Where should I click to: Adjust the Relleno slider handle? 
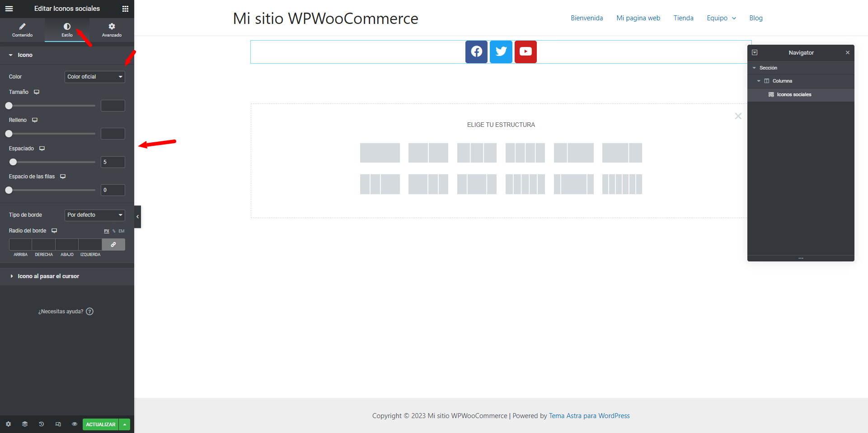(x=9, y=134)
